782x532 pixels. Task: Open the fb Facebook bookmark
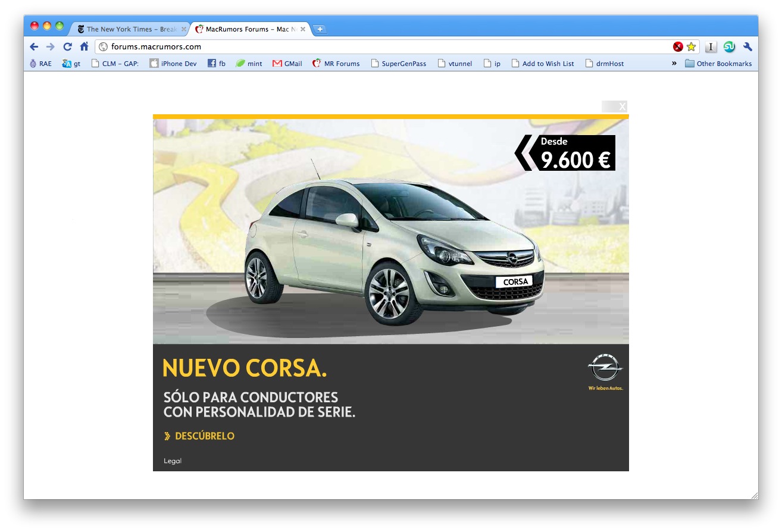217,64
